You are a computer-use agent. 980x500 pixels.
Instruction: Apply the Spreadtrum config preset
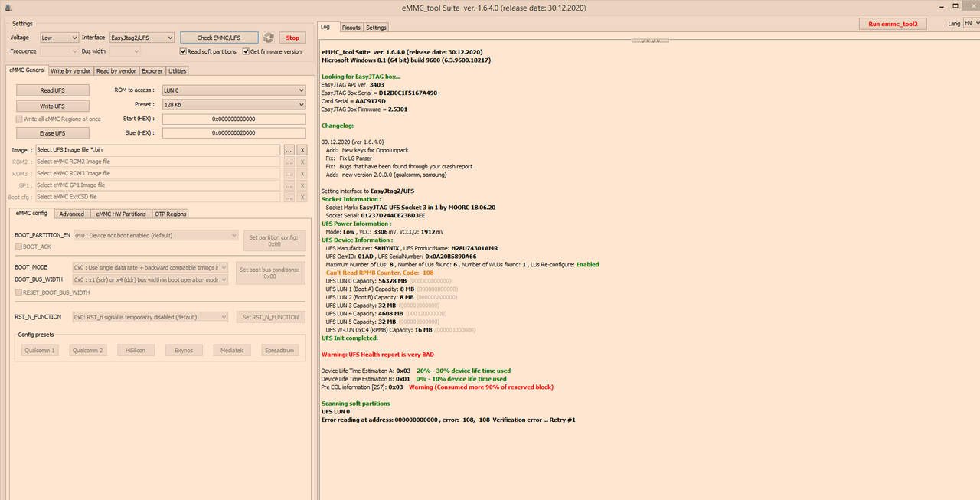[279, 350]
